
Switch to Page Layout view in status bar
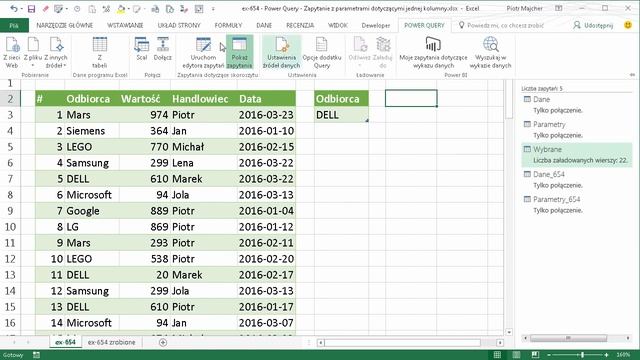click(x=516, y=355)
